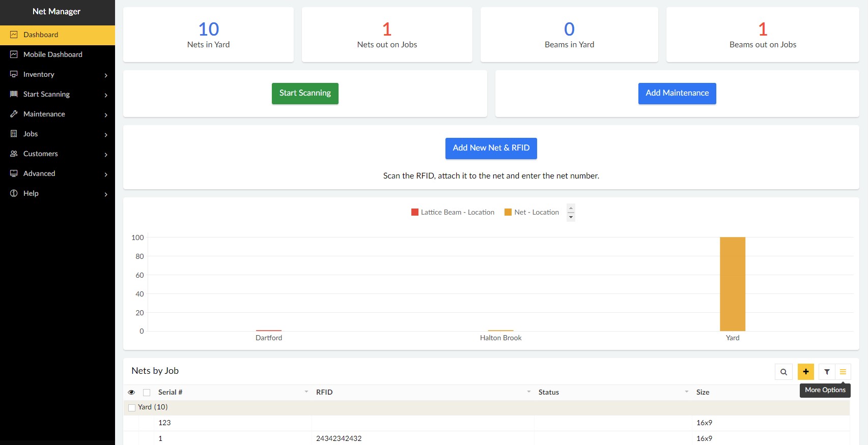Click the Help info icon in sidebar
This screenshot has height=445, width=868.
tap(14, 193)
